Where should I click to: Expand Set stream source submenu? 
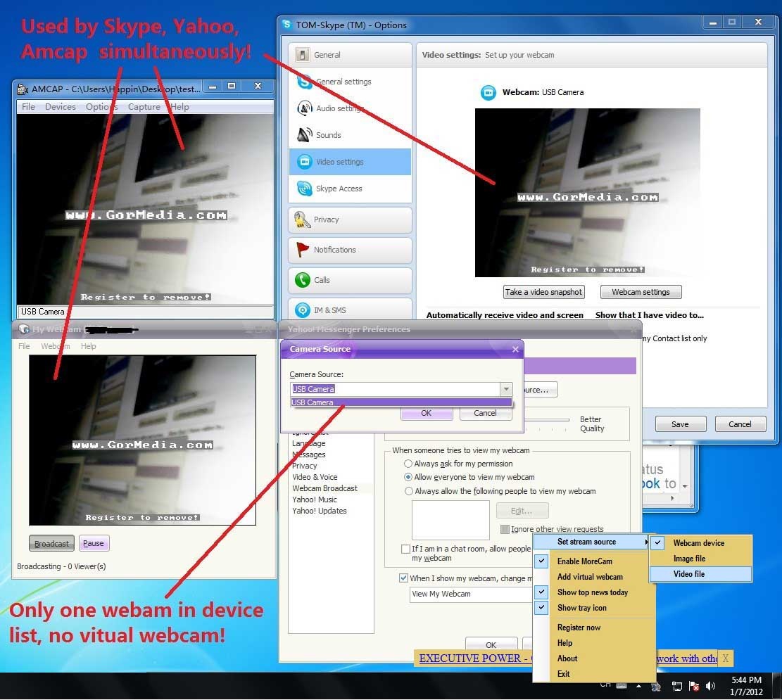tap(591, 542)
